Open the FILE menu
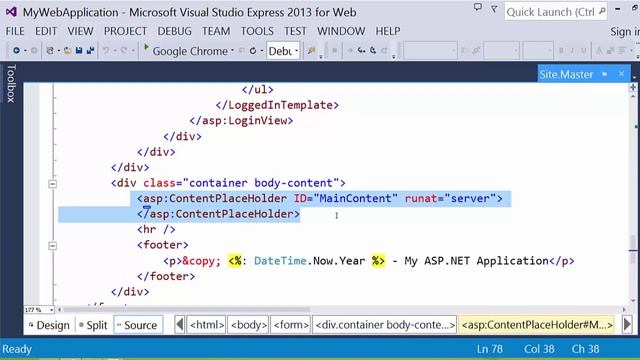The width and height of the screenshot is (640, 360). 15,31
